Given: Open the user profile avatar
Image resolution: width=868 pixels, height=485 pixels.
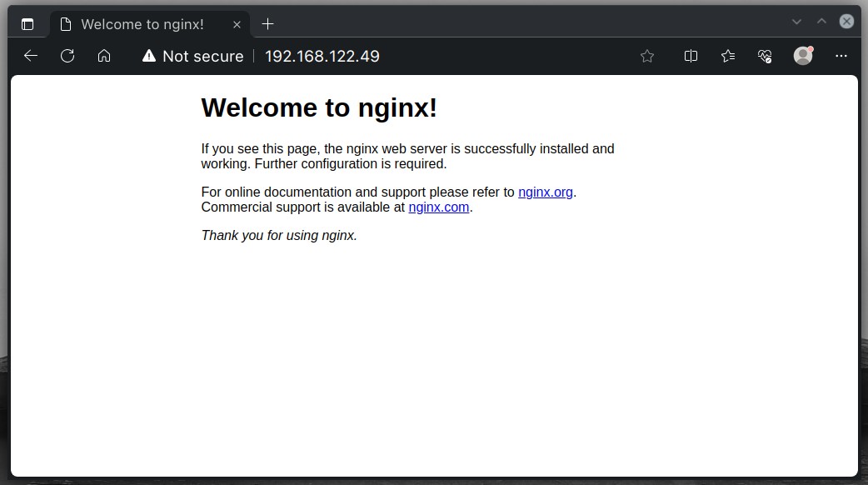Looking at the screenshot, I should 803,55.
